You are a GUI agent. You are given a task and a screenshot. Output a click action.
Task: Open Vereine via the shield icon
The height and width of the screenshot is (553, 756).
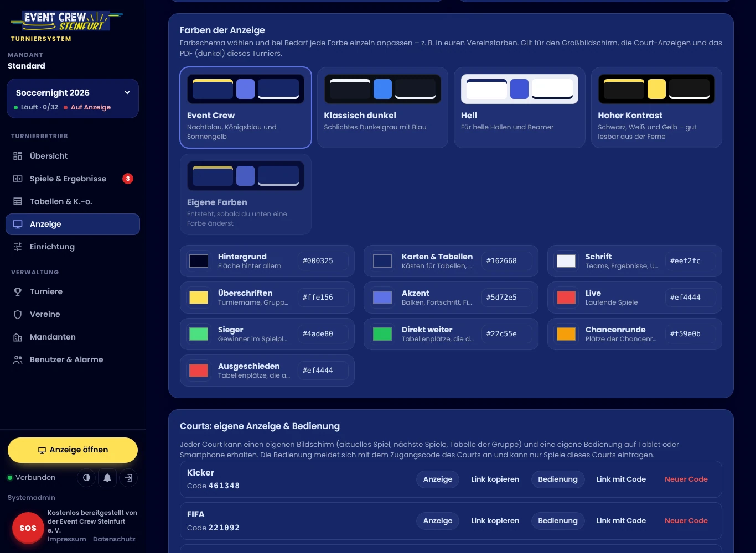pos(18,314)
